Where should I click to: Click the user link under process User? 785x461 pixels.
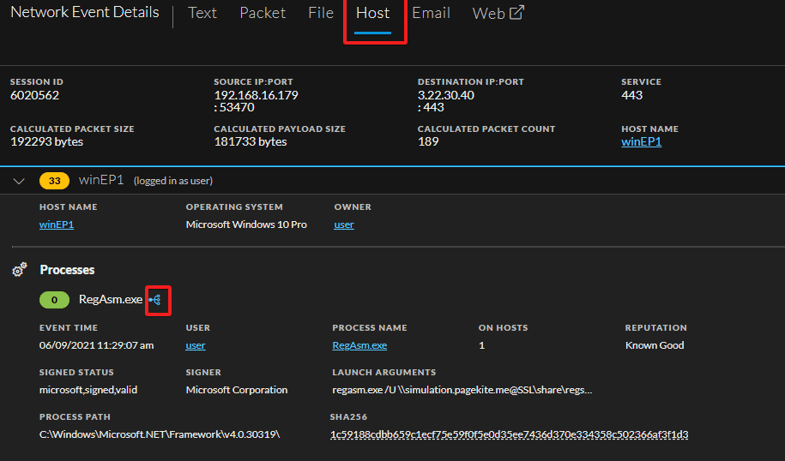(196, 345)
